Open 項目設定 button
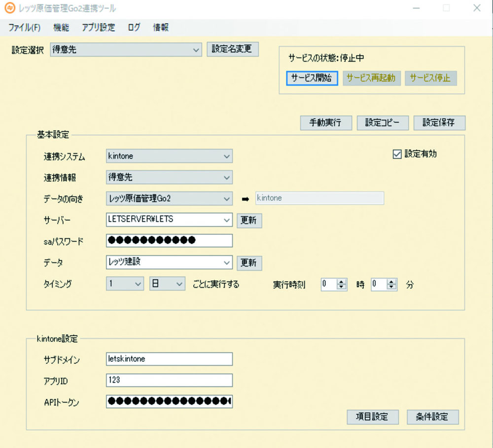493x448 pixels. pyautogui.click(x=373, y=417)
